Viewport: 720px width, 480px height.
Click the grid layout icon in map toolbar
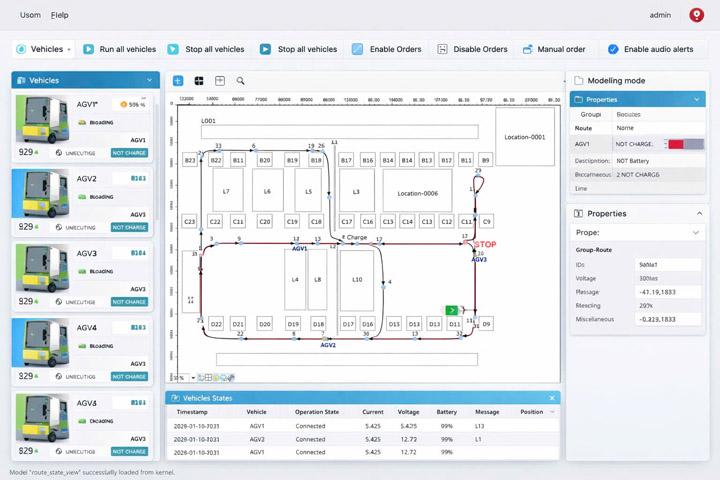[x=199, y=81]
